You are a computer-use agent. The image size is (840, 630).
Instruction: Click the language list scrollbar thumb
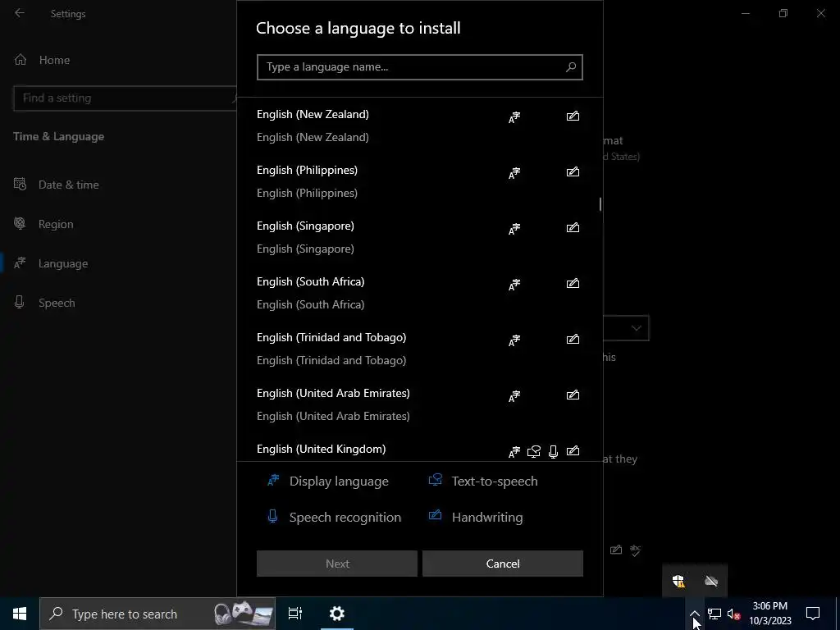pyautogui.click(x=600, y=204)
